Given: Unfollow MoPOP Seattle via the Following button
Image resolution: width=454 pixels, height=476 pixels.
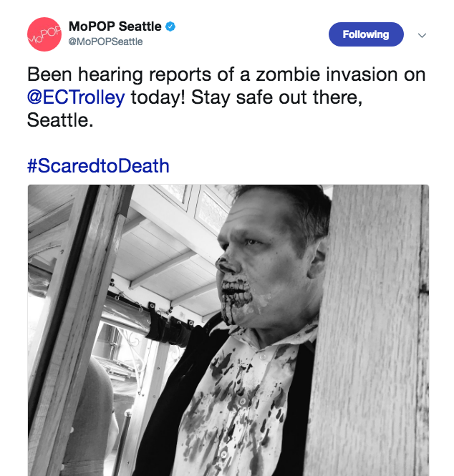Looking at the screenshot, I should [365, 34].
